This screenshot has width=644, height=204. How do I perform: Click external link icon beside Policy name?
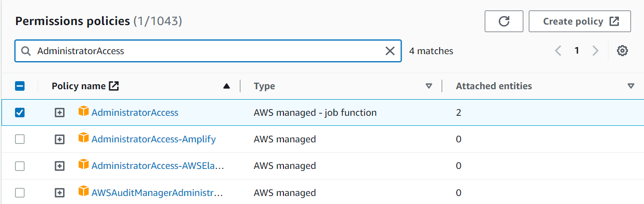(x=114, y=86)
